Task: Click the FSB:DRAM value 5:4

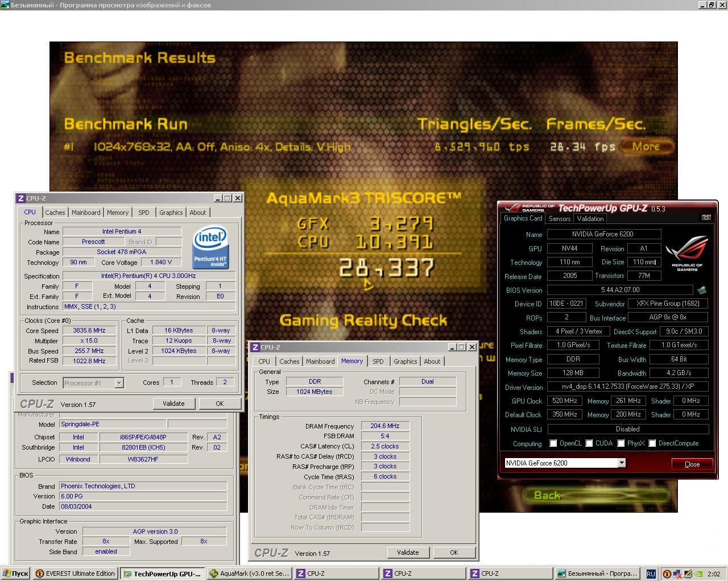Action: point(385,436)
